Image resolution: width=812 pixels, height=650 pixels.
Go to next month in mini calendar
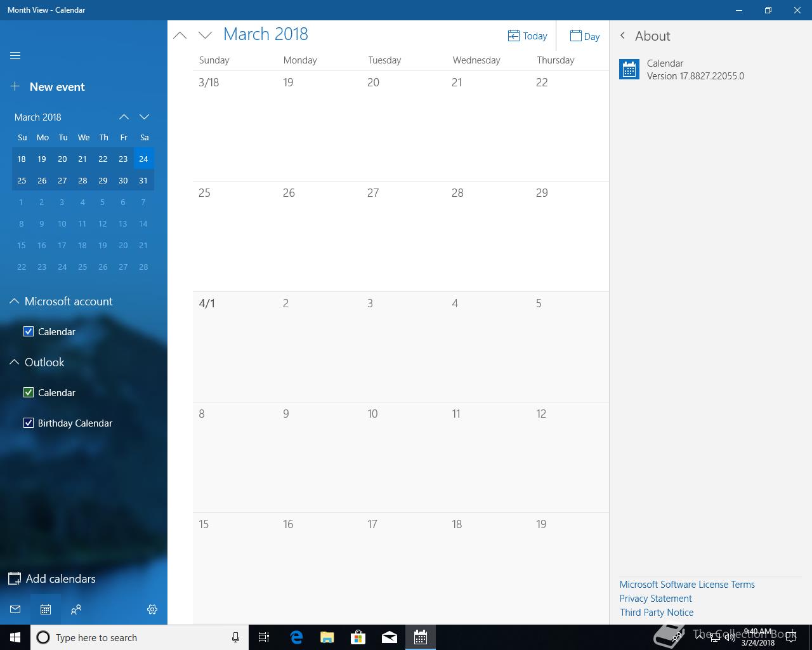click(x=144, y=117)
